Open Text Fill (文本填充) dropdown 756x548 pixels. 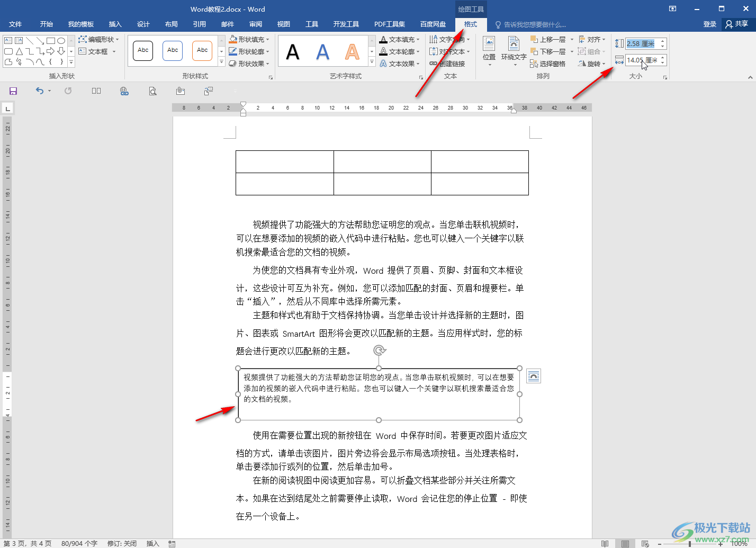pos(400,39)
